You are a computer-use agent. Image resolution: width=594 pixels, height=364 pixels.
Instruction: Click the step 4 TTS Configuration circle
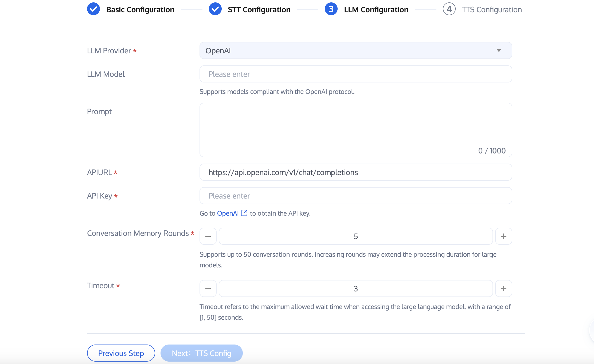449,9
